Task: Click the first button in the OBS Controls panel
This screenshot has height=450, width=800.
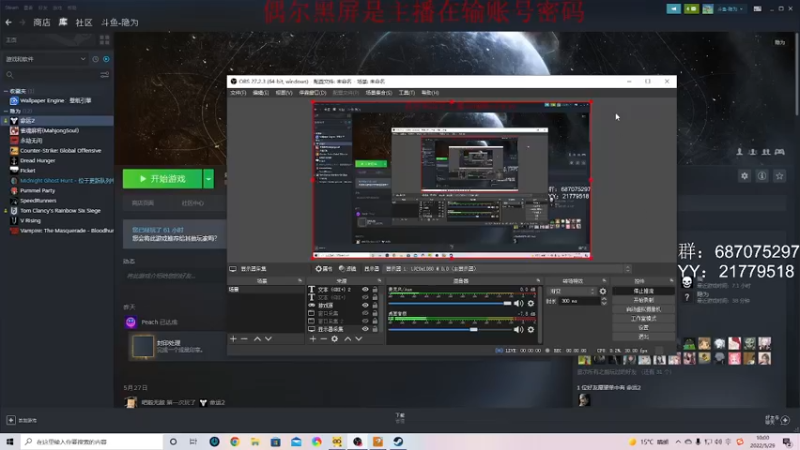Action: point(643,291)
